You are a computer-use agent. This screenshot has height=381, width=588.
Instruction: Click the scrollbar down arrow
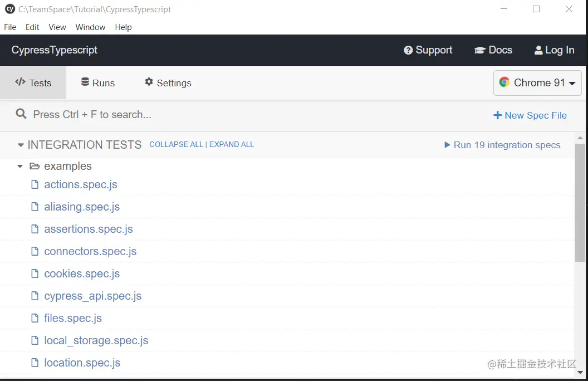coord(580,373)
